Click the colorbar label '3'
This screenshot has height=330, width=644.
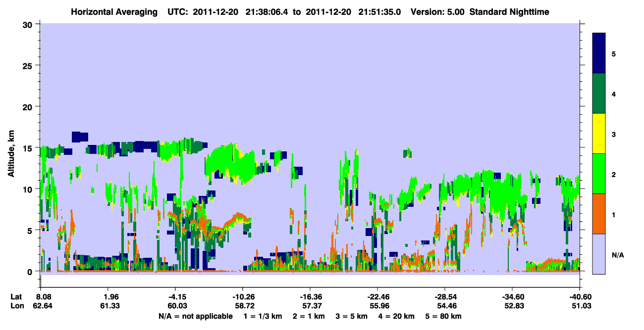(x=613, y=134)
